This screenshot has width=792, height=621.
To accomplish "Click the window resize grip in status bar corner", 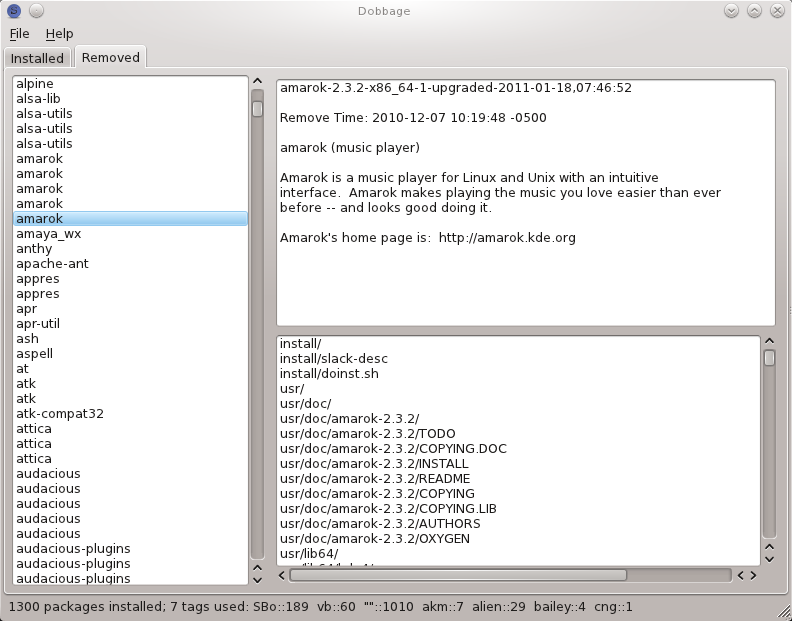I will point(783,612).
